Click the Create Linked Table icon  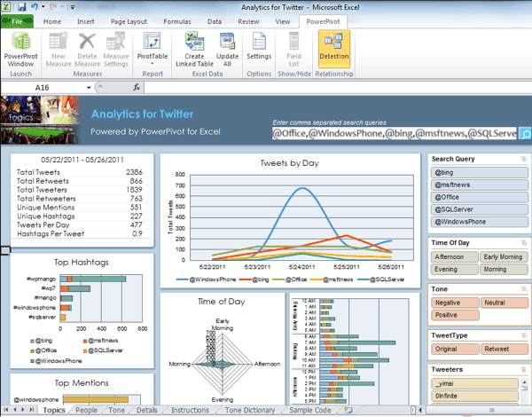pos(194,49)
